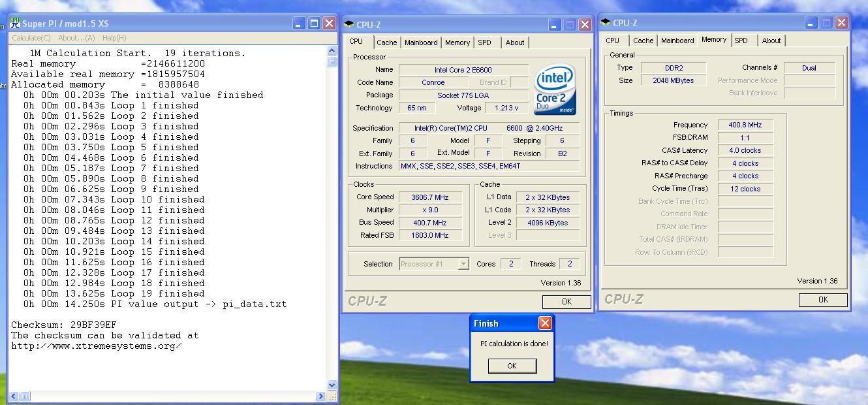Viewport: 868px width, 405px height.
Task: Click the CPU Name field Intel Core 2 E6600
Action: tap(463, 70)
